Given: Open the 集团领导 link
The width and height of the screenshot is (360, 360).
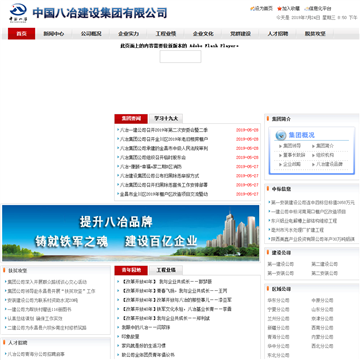Looking at the screenshot, I should (292, 146).
